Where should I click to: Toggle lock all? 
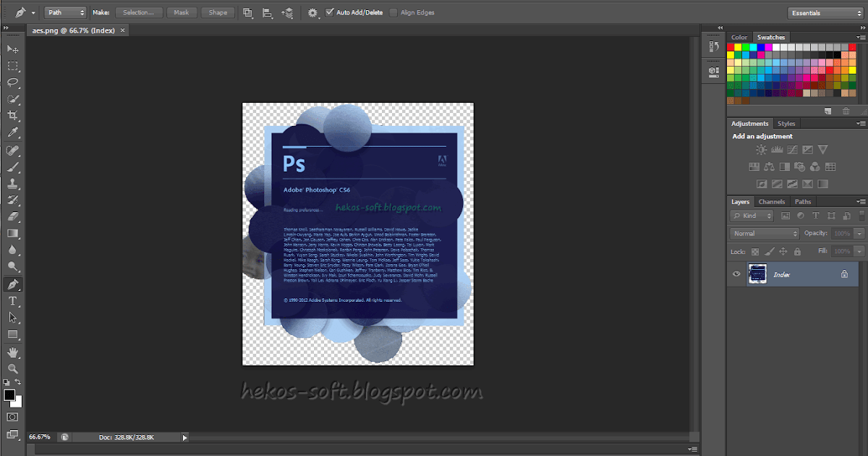797,251
